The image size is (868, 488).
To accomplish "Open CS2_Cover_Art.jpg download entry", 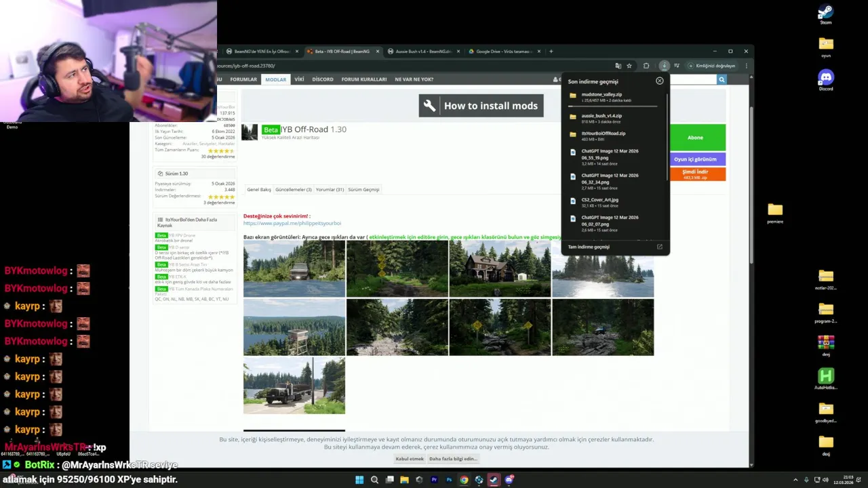I will coord(614,203).
